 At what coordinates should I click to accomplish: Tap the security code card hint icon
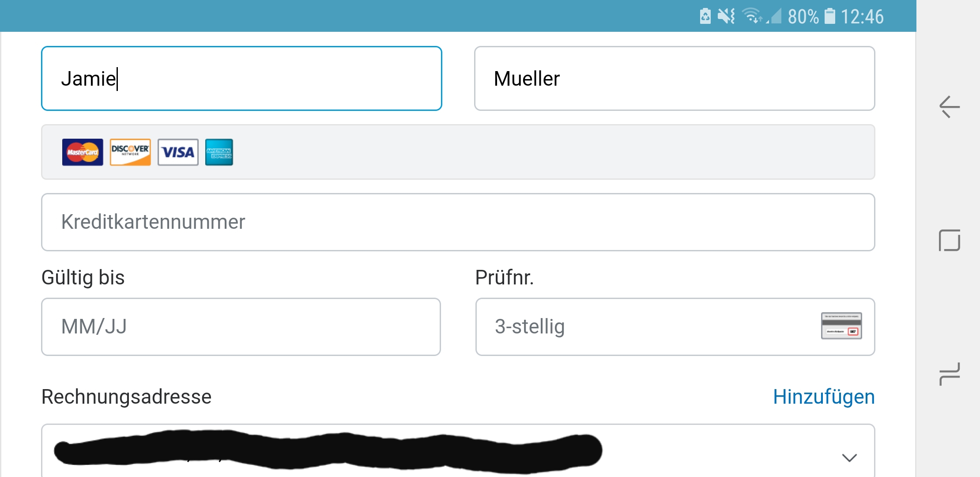(x=841, y=326)
